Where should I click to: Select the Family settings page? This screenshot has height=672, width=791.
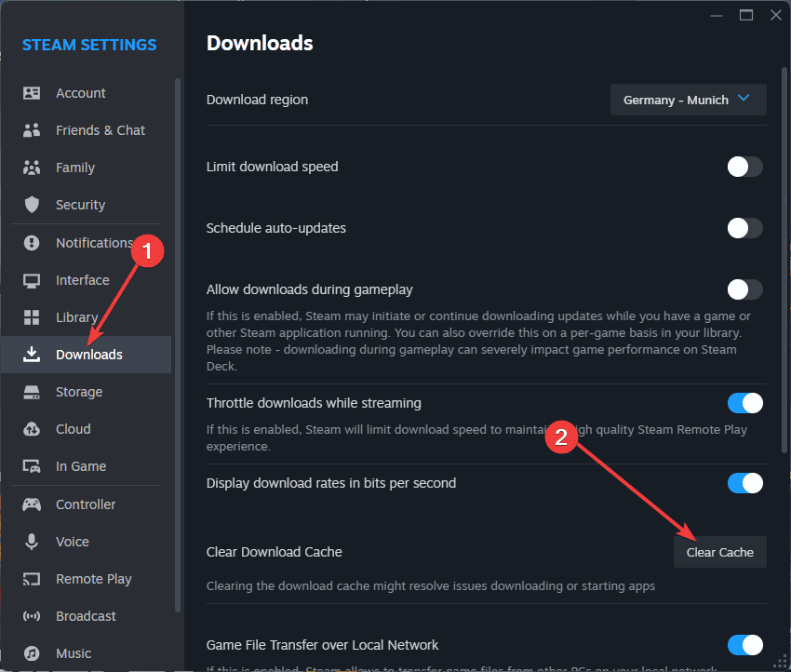tap(87, 168)
